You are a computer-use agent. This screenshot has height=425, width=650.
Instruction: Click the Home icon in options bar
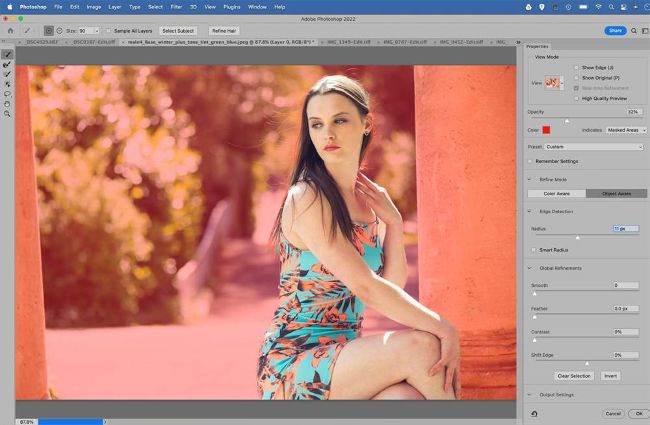(10, 31)
